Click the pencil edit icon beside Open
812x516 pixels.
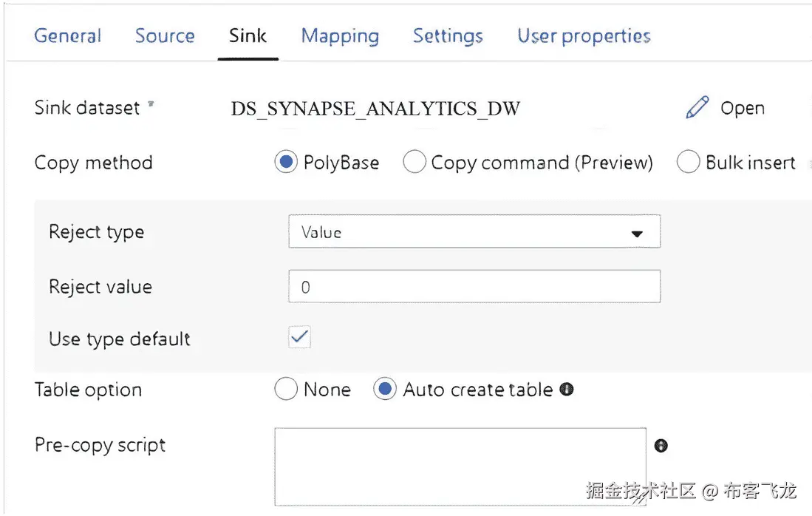[x=697, y=108]
